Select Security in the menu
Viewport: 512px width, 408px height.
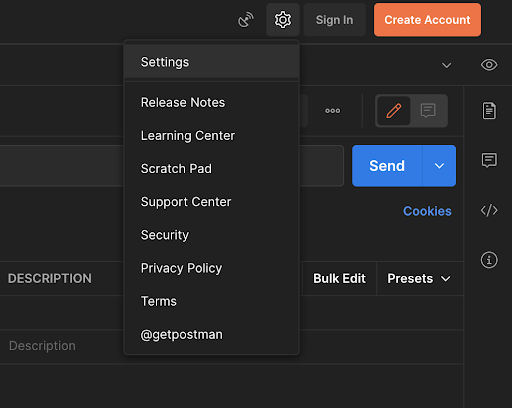click(211, 235)
